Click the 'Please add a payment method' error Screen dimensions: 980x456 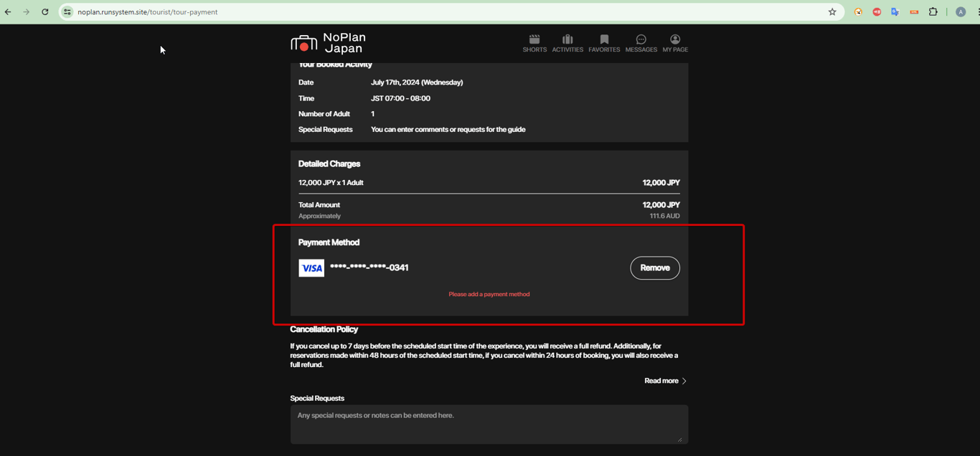pyautogui.click(x=489, y=294)
